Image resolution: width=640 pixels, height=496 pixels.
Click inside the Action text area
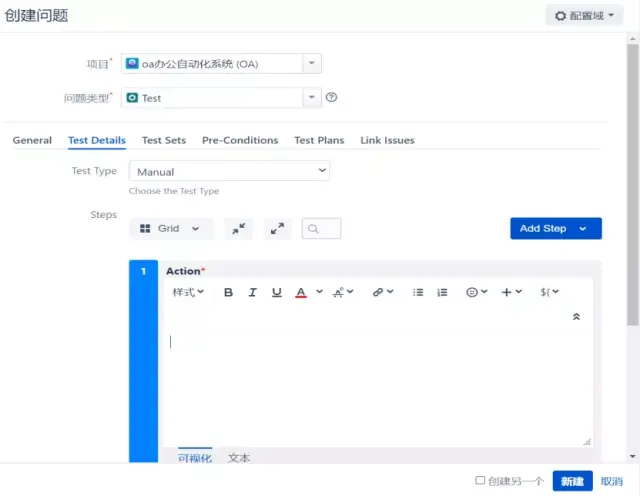(378, 386)
